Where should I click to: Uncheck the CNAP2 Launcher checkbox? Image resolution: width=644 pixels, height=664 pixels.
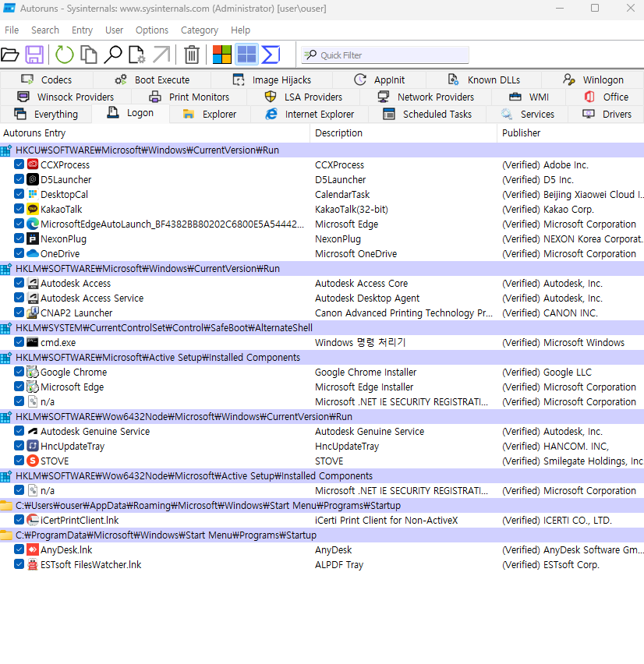point(19,313)
